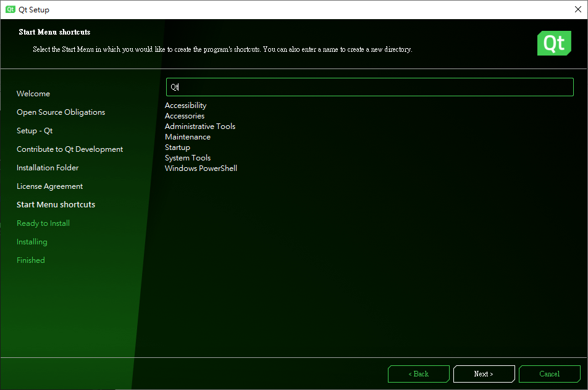Select Startup in the folder list
588x390 pixels.
177,147
